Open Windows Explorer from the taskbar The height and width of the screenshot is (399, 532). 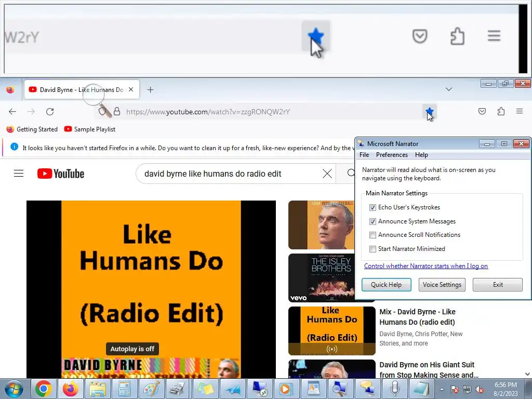(97, 389)
